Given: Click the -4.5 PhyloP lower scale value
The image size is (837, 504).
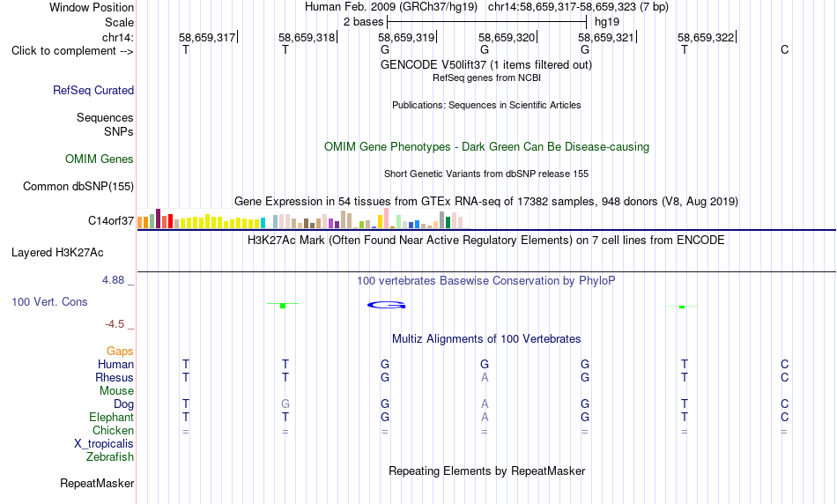Looking at the screenshot, I should pyautogui.click(x=115, y=324).
